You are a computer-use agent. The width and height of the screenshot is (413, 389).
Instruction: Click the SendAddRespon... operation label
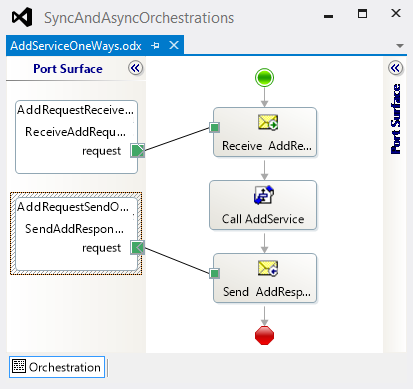[75, 229]
